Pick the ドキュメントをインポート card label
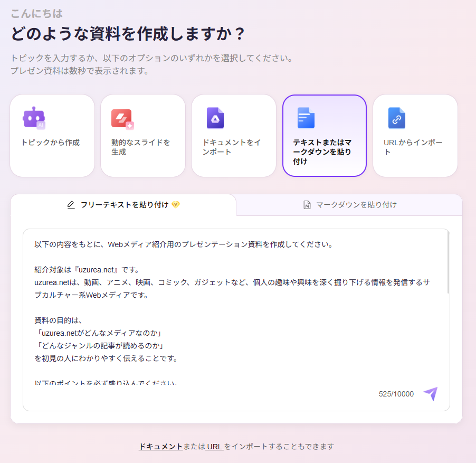 (231, 147)
